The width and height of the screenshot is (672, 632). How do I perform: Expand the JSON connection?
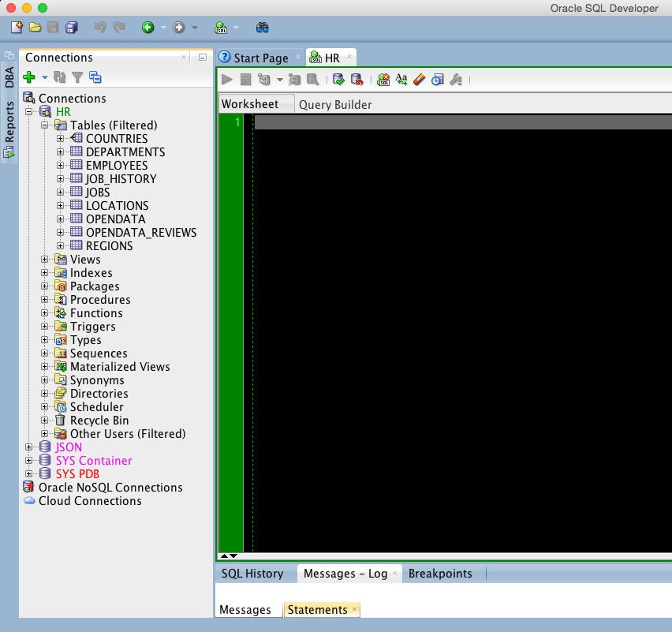point(28,447)
